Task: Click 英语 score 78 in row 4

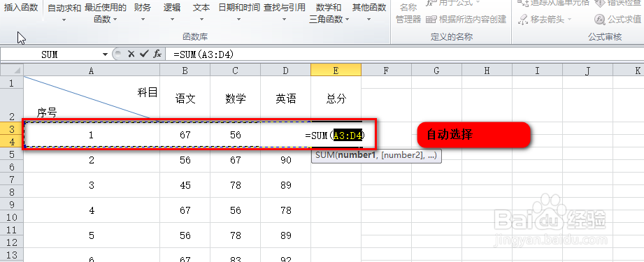Action: tap(286, 210)
